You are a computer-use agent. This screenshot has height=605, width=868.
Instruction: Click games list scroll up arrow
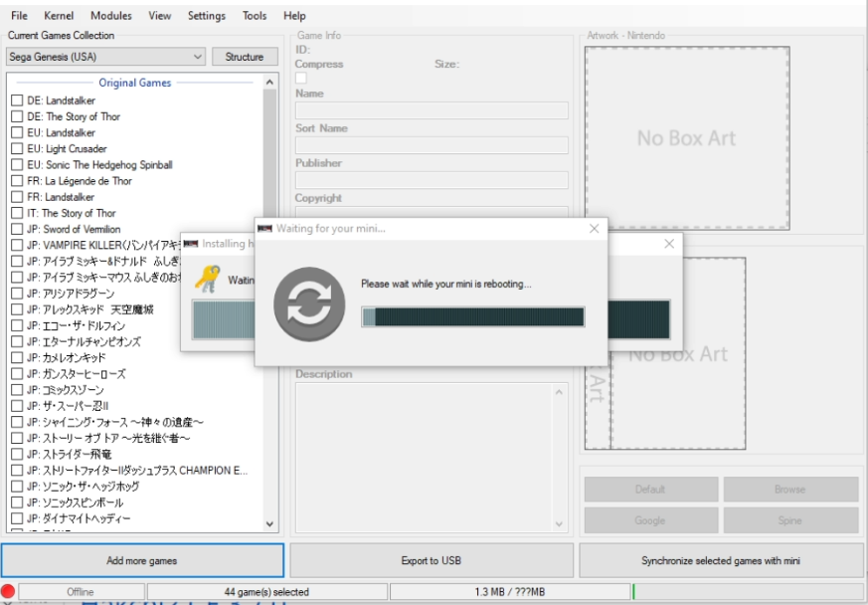269,83
